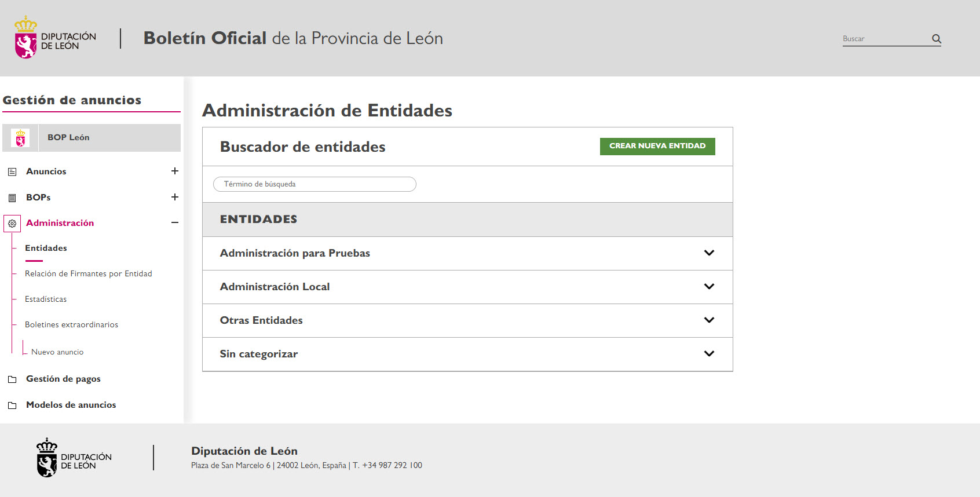Click the Término de búsqueda input field
The image size is (980, 497).
[x=315, y=184]
